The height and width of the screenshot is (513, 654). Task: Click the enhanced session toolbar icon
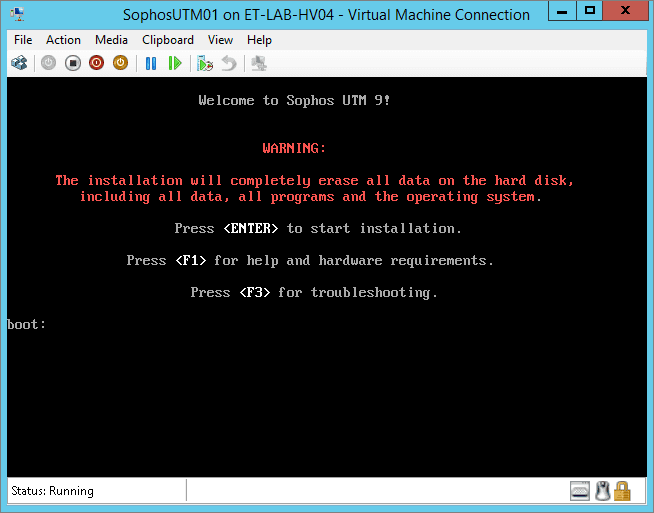[x=259, y=63]
